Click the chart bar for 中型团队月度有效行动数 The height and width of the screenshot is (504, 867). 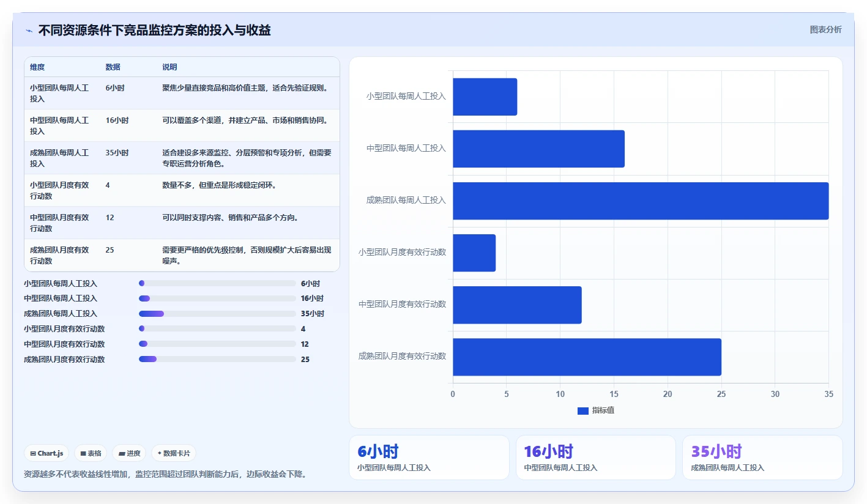tap(517, 305)
